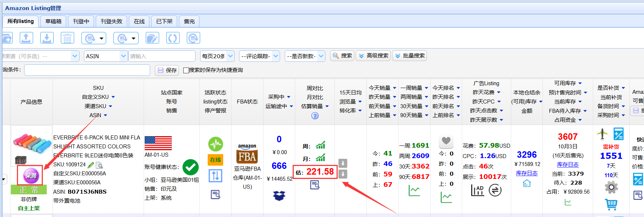Click the 搜索 search button
This screenshot has height=217, width=644.
[x=342, y=56]
